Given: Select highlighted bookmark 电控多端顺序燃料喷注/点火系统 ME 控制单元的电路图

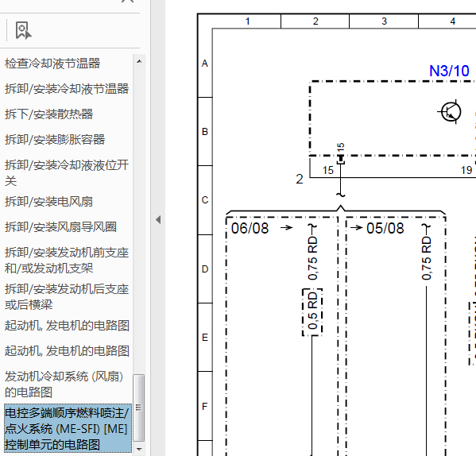Looking at the screenshot, I should pos(68,428).
